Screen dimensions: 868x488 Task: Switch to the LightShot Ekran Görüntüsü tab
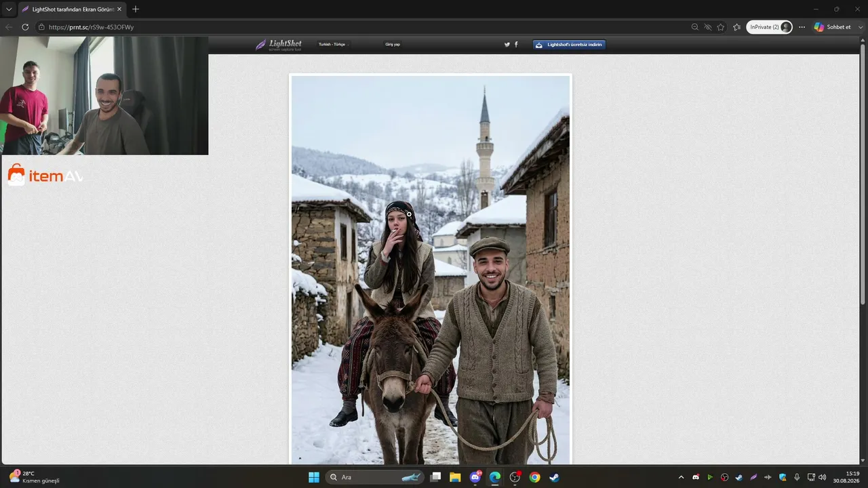pos(71,9)
